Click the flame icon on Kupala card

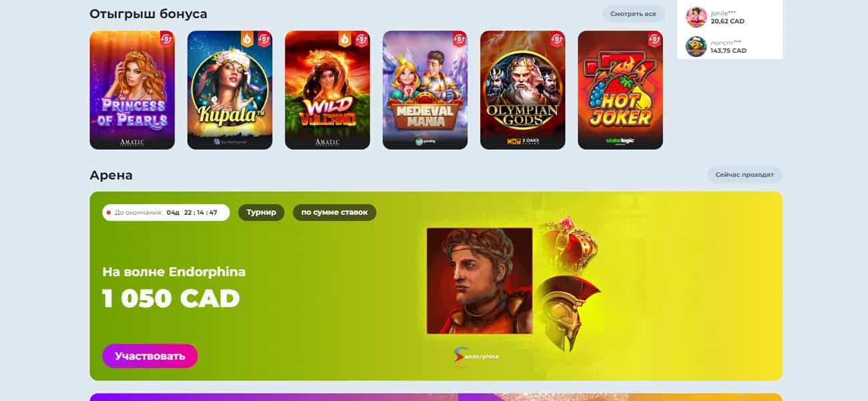(x=248, y=39)
